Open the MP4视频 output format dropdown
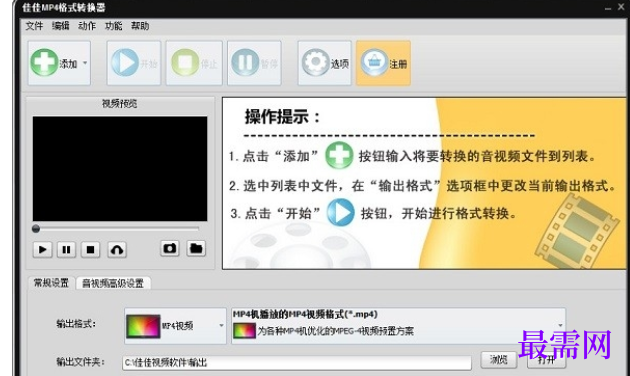Image resolution: width=630 pixels, height=376 pixels. [x=175, y=326]
